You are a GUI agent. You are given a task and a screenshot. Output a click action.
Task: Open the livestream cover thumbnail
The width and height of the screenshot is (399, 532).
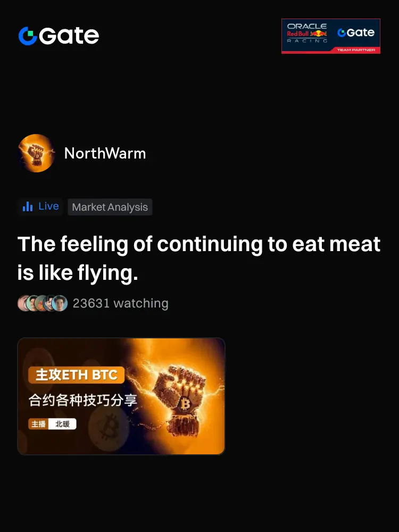point(121,396)
